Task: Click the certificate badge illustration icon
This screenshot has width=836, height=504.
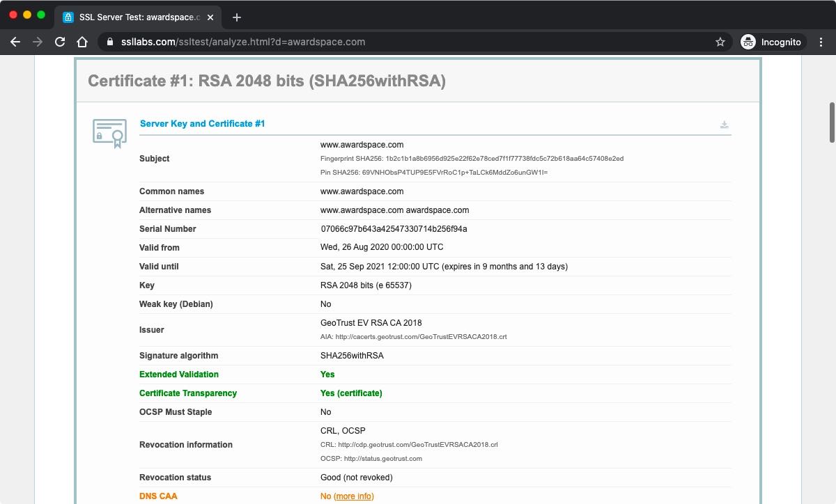Action: tap(109, 132)
